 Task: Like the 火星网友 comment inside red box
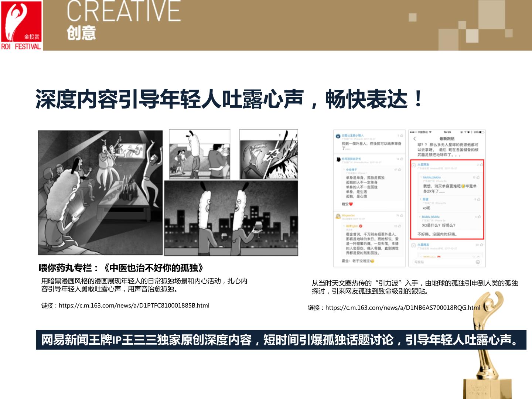point(481,165)
